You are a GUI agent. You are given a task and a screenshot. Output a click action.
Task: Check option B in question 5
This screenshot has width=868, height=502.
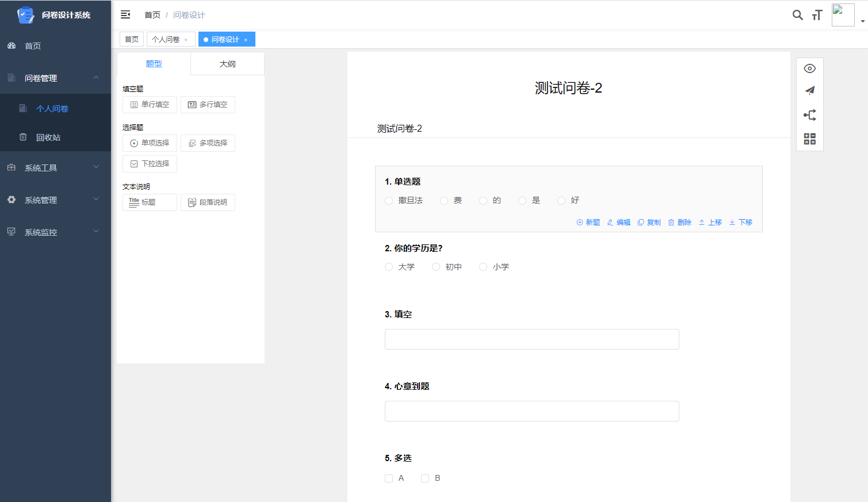click(x=425, y=478)
